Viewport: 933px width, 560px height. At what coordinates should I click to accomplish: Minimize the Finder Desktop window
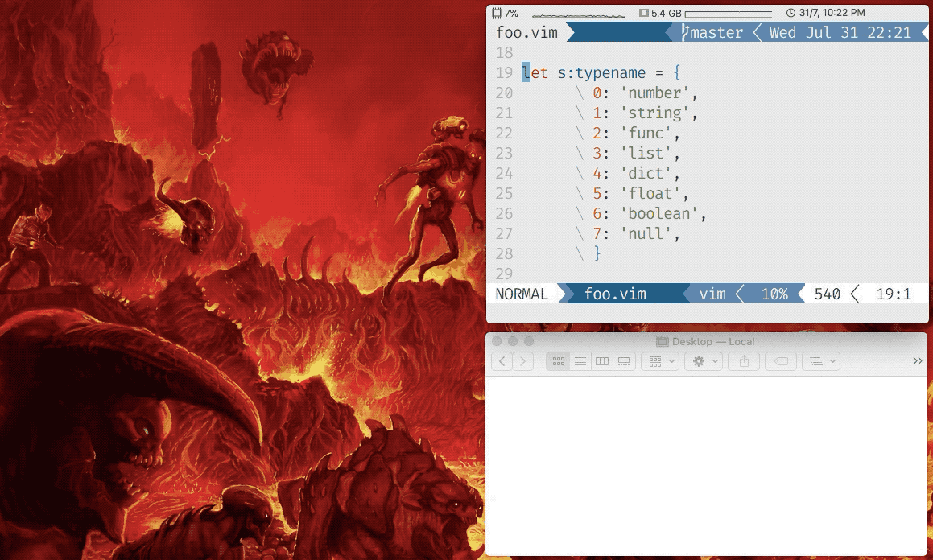pyautogui.click(x=513, y=341)
